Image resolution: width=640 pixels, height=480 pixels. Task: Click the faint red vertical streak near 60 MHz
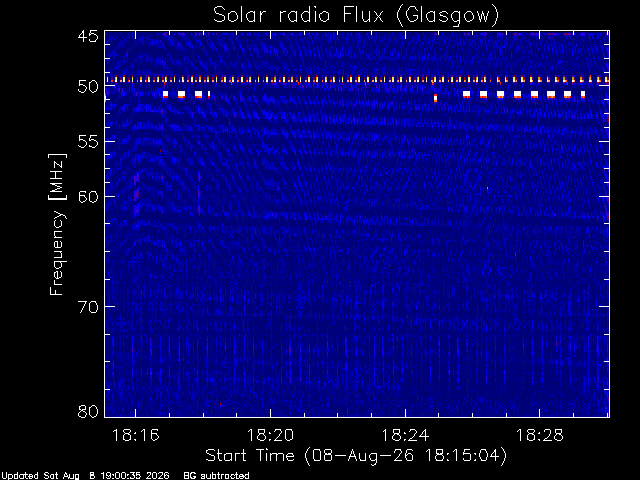[x=136, y=194]
